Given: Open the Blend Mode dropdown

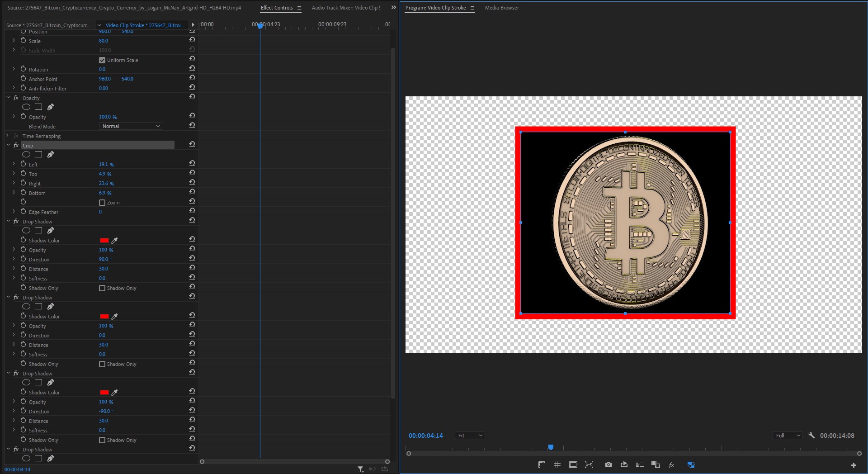Looking at the screenshot, I should coord(130,126).
